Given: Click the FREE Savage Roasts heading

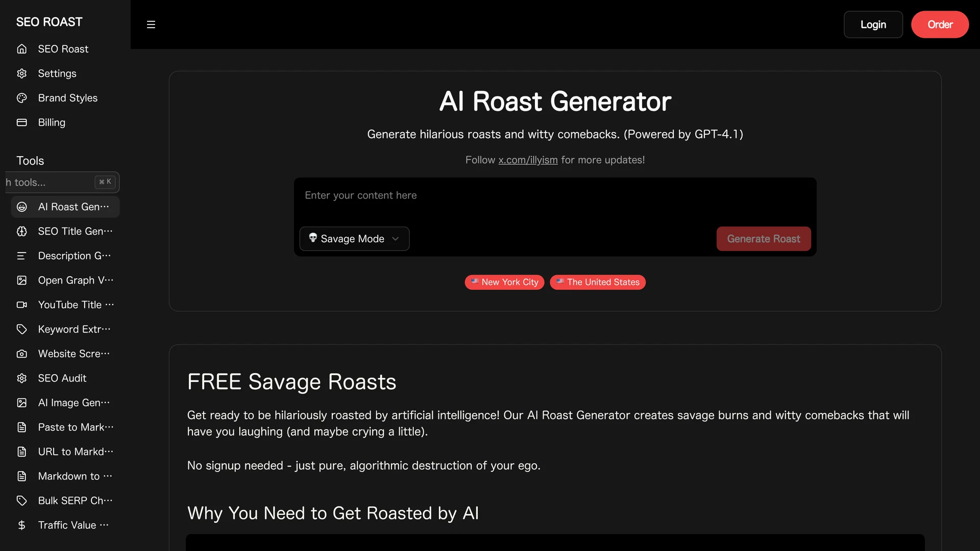Looking at the screenshot, I should click(291, 382).
